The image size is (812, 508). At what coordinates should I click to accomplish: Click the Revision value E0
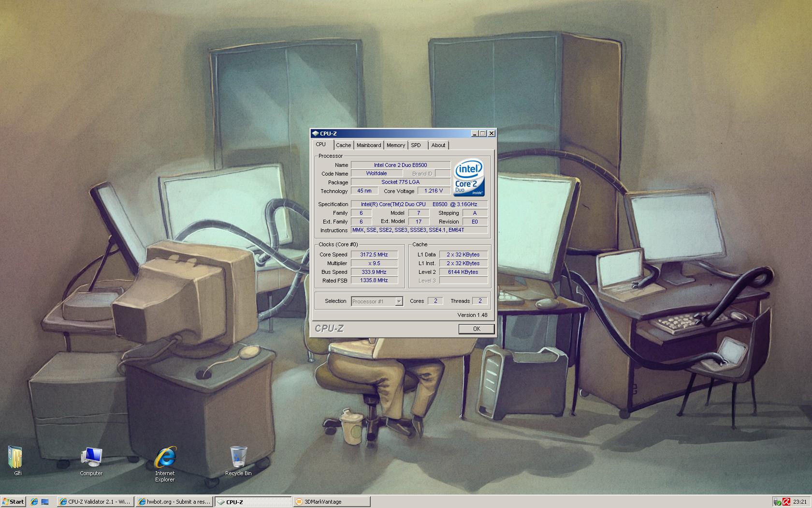475,222
